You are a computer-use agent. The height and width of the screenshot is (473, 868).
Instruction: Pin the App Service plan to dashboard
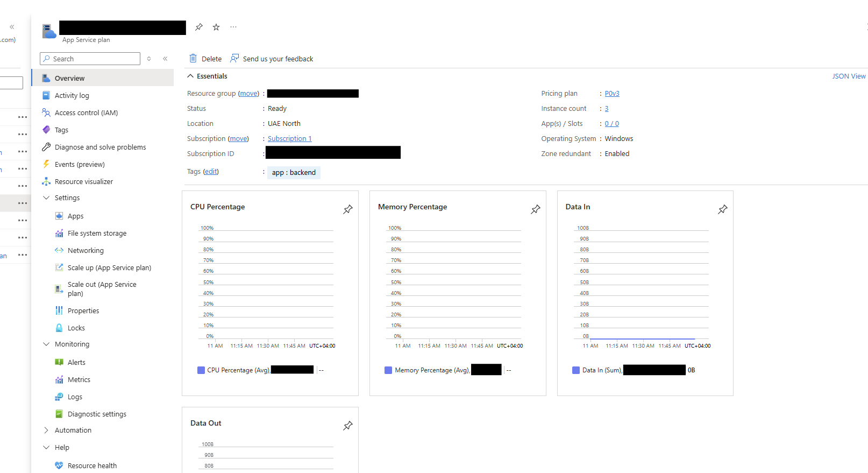click(199, 27)
